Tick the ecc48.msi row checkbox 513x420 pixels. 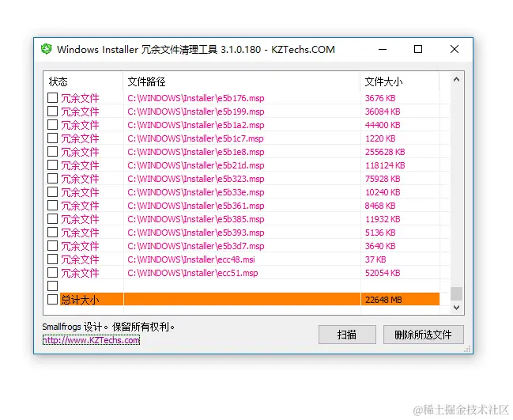click(52, 259)
